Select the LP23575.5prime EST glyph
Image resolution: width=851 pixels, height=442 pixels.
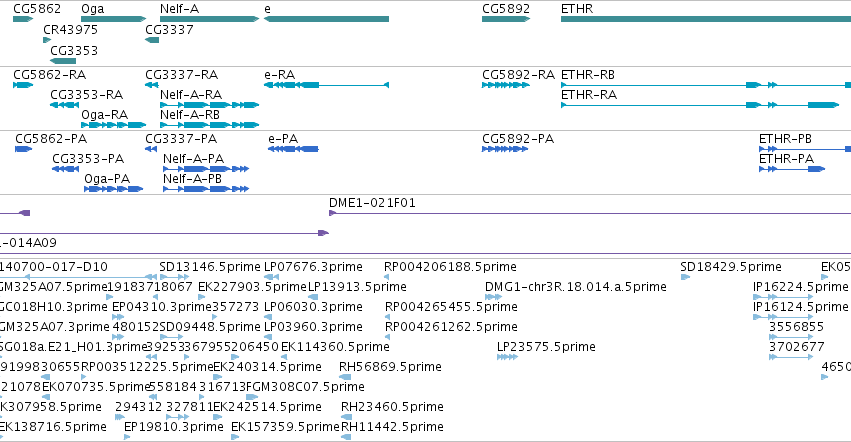pos(507,357)
